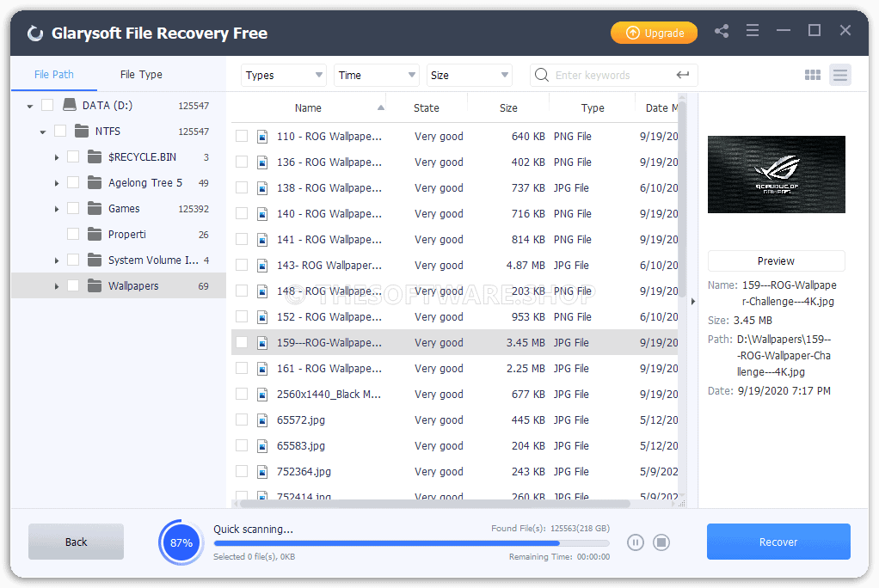Expand the Games tree node
Screen dimensions: 879x588
(x=56, y=209)
